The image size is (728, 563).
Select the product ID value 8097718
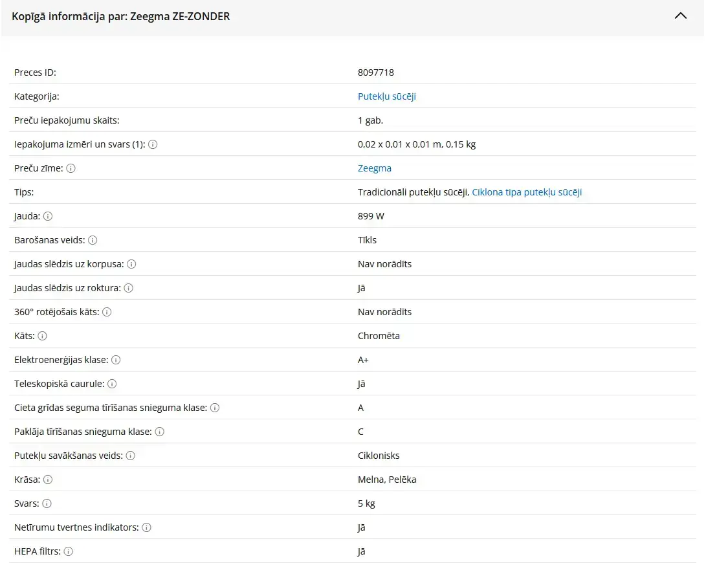(375, 72)
